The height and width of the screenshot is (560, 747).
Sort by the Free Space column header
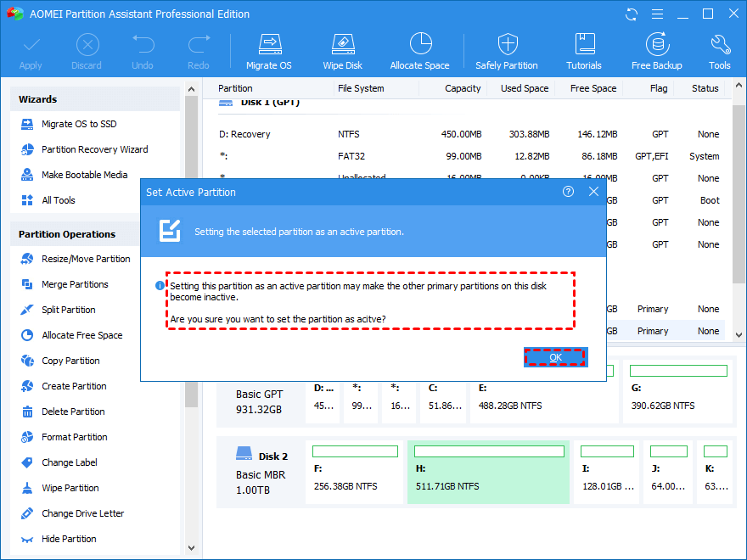[x=593, y=88]
